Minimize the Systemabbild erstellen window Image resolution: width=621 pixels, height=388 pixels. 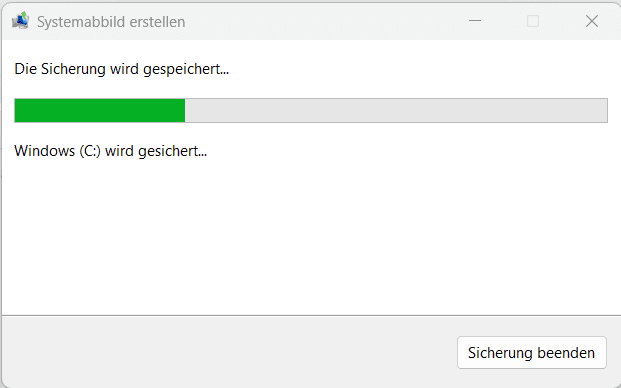474,21
